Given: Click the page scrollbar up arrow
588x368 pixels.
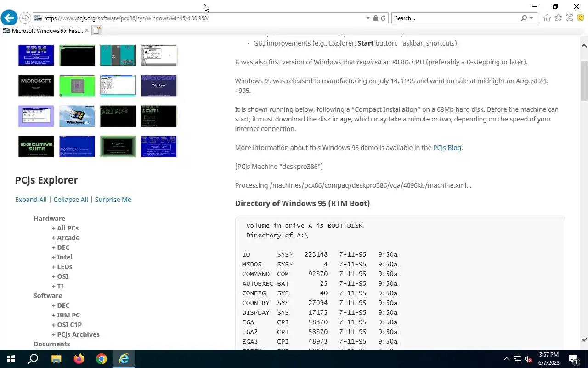Looking at the screenshot, I should click(584, 46).
